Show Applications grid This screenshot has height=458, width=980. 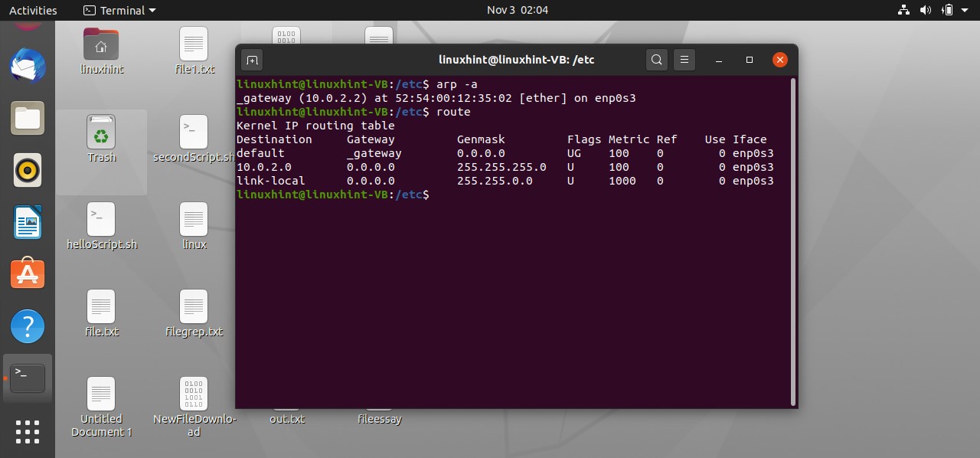point(28,431)
